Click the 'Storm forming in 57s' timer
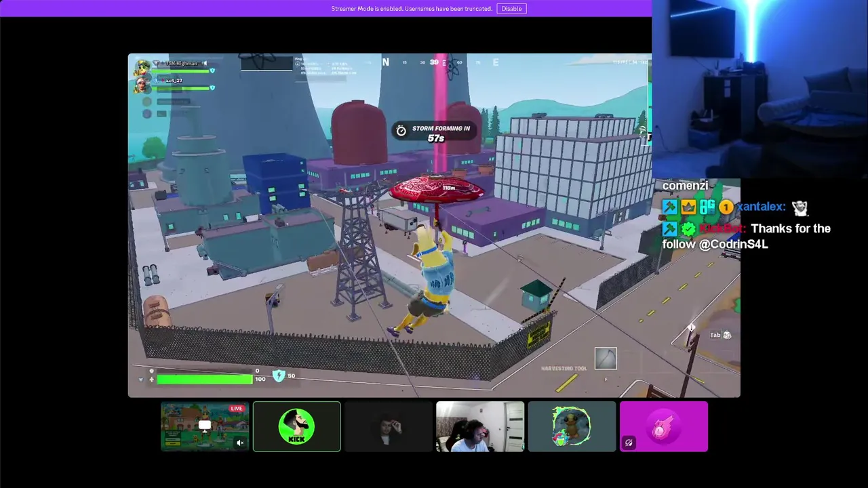 click(433, 133)
